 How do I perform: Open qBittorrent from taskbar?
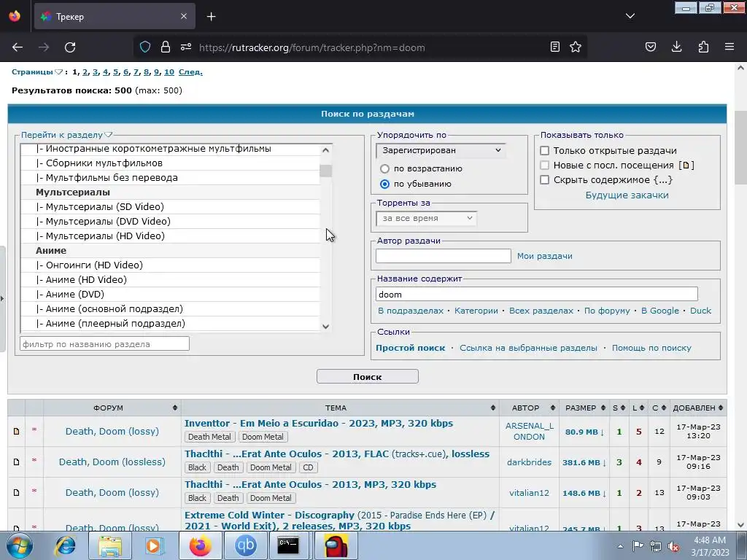pyautogui.click(x=245, y=545)
